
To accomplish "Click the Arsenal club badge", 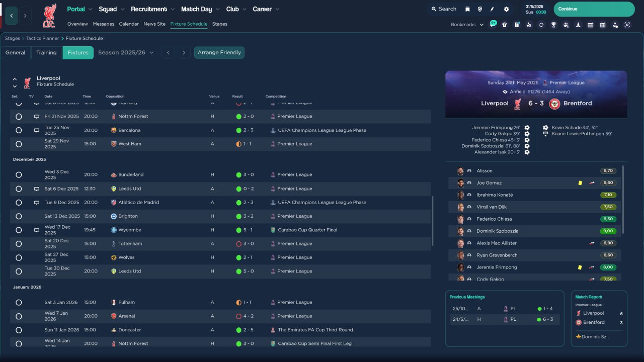I will coord(114,316).
